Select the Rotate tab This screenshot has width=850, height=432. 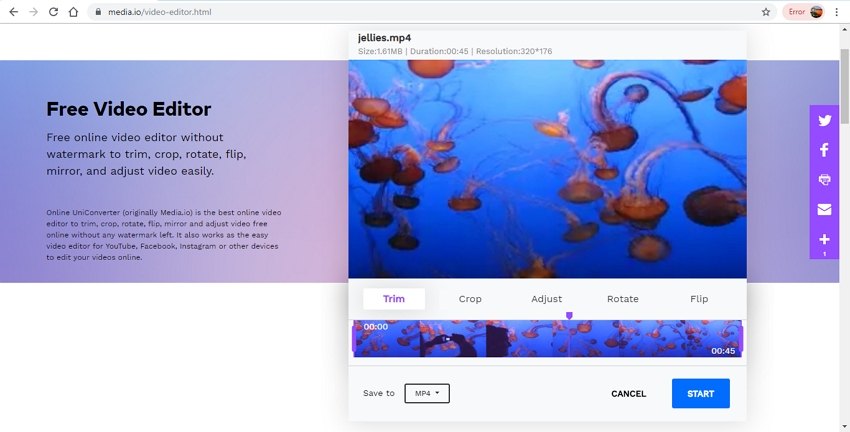622,299
